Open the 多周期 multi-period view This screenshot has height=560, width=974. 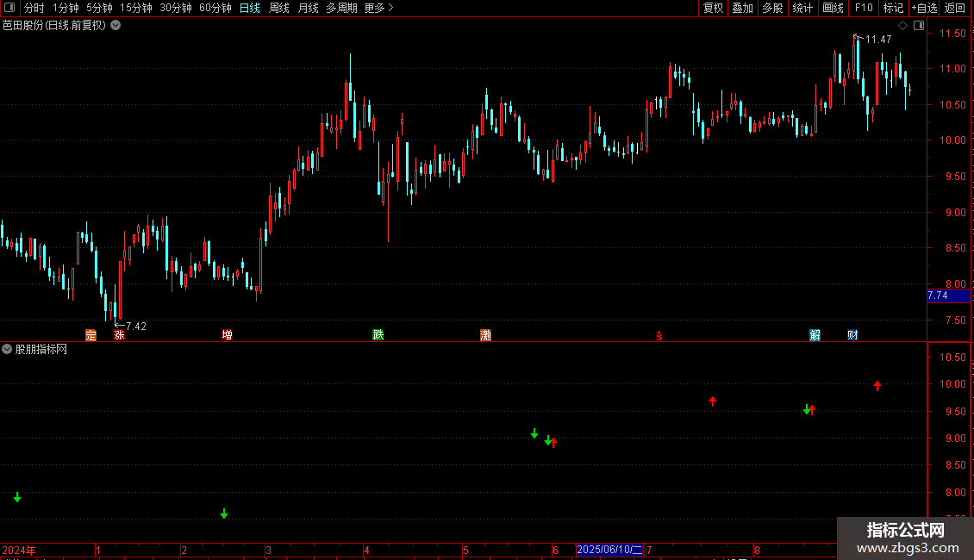(341, 8)
